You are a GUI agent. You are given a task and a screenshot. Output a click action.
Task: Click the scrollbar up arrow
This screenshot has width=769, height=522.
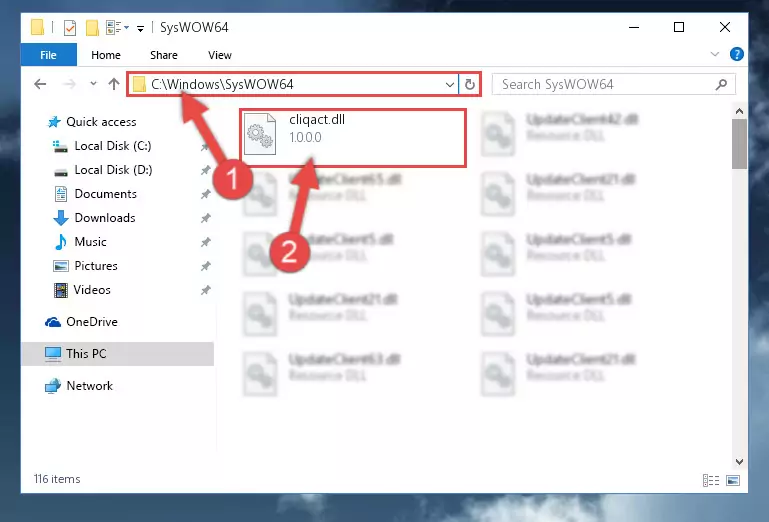point(739,111)
